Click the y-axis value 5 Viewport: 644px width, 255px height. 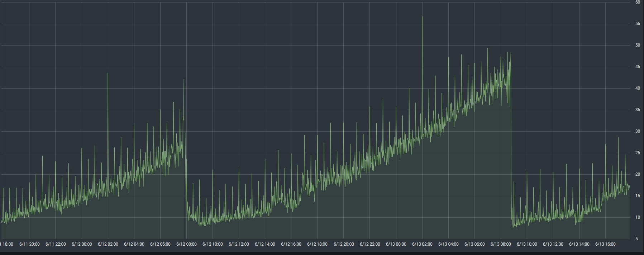pos(636,239)
